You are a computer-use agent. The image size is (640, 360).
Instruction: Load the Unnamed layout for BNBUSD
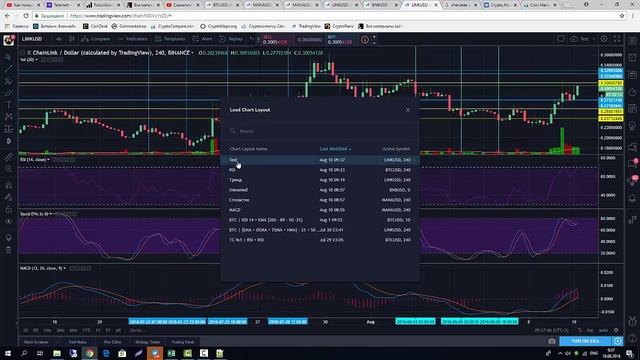click(x=320, y=190)
